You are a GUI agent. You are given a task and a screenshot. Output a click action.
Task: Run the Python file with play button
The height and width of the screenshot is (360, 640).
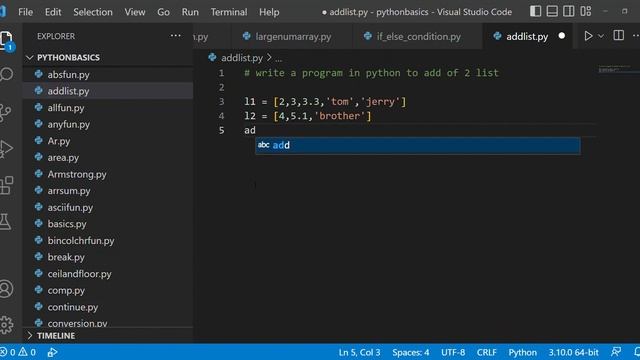tap(588, 36)
